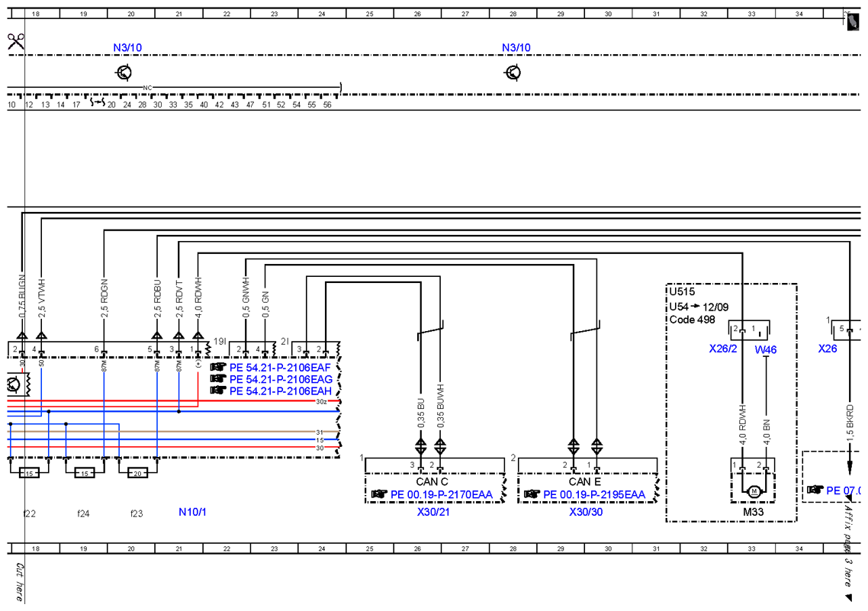Click the X26 connector label
868x611 pixels.
828,349
